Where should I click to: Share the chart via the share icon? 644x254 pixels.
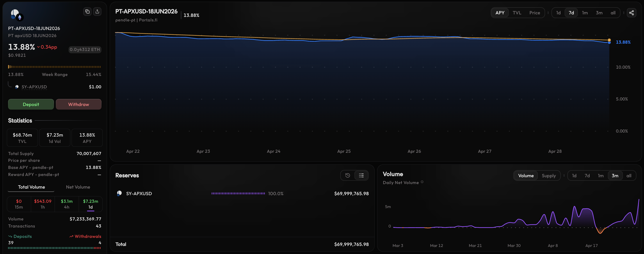631,13
